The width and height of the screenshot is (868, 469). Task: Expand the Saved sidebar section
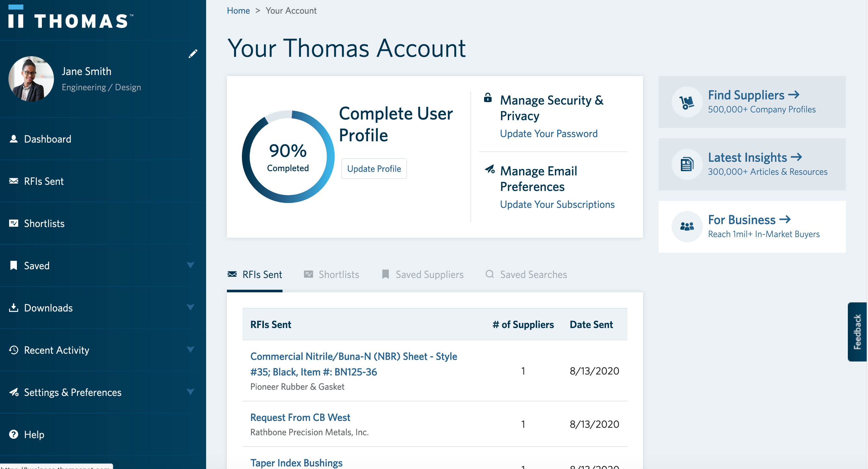coord(191,265)
